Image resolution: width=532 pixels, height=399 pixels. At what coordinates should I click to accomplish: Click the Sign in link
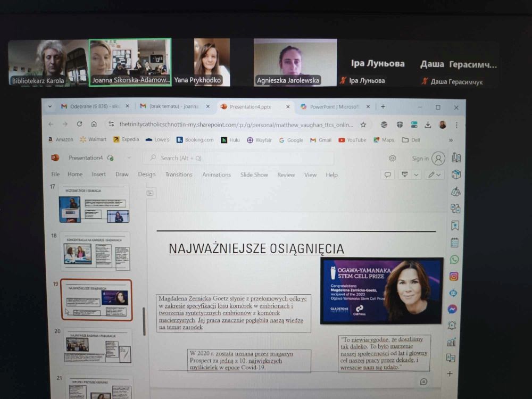tap(420, 159)
